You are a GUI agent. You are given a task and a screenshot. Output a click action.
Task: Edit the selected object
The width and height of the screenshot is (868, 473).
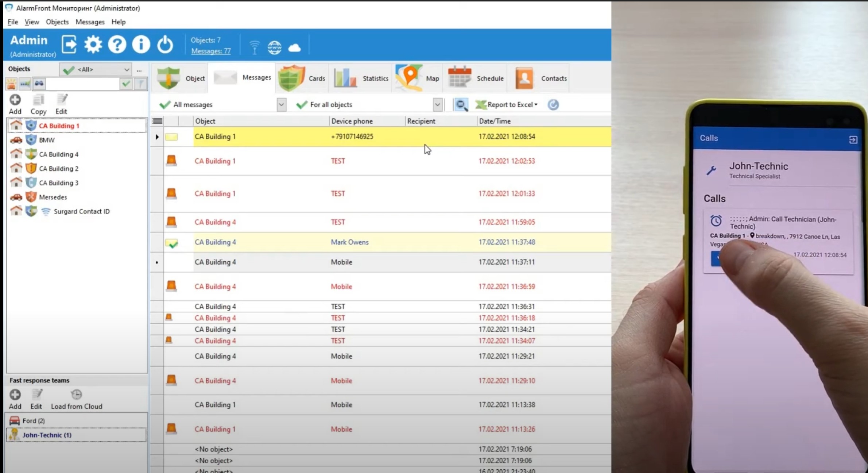point(61,104)
